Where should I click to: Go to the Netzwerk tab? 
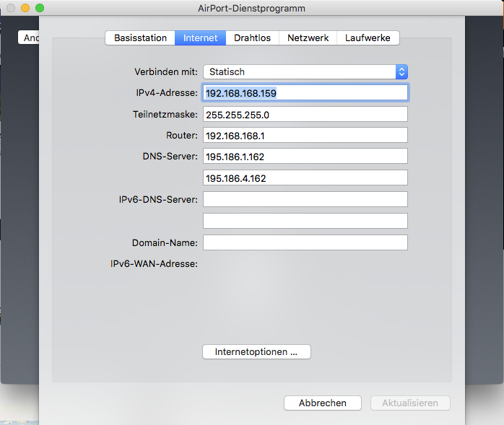click(308, 38)
